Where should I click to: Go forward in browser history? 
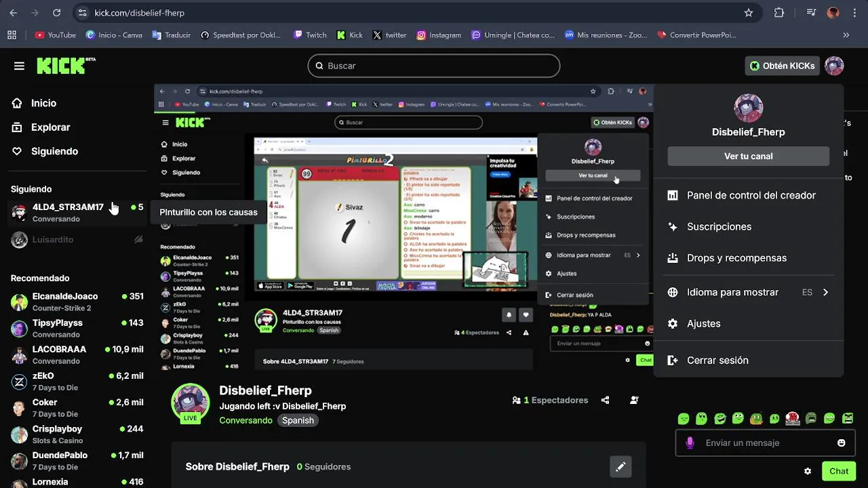pyautogui.click(x=35, y=13)
